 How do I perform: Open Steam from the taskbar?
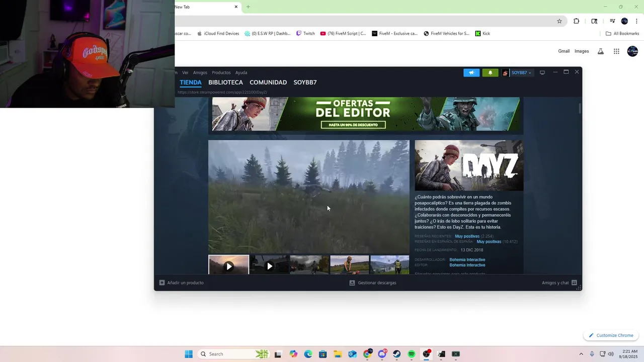click(397, 354)
